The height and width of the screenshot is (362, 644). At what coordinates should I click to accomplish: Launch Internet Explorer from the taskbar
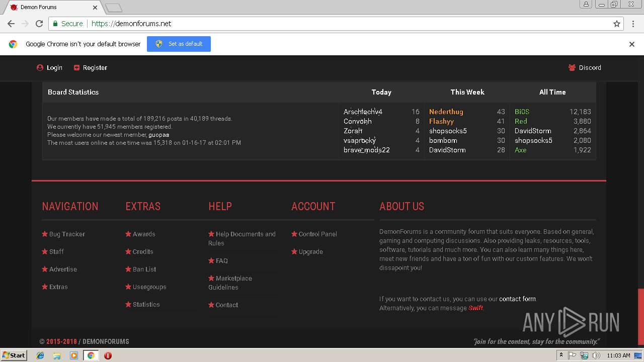40,355
